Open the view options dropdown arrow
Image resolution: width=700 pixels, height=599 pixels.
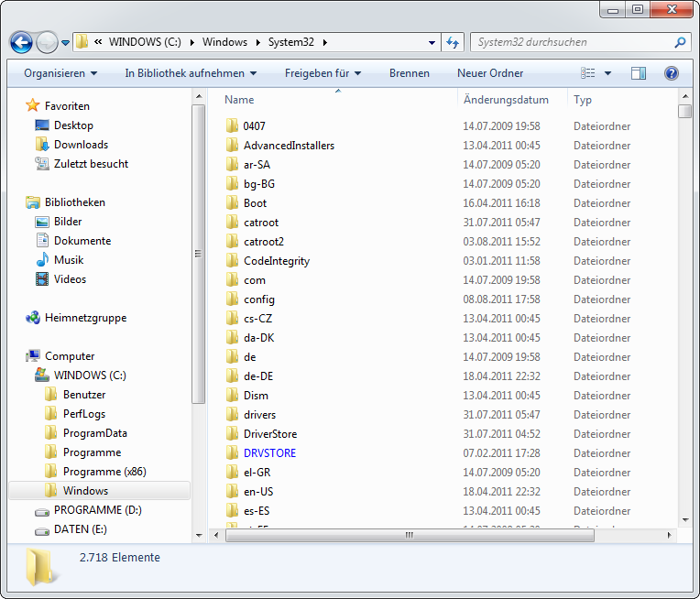[607, 73]
